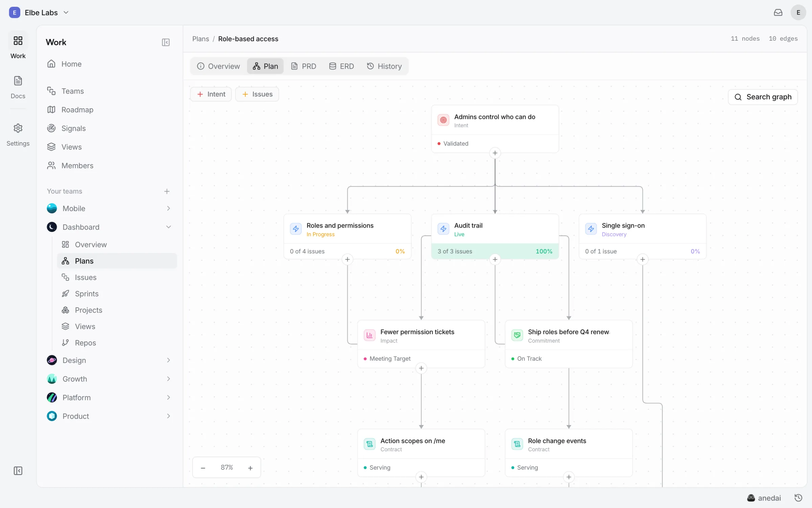Click the Ship roles commitment icon
This screenshot has width=812, height=508.
tap(517, 335)
